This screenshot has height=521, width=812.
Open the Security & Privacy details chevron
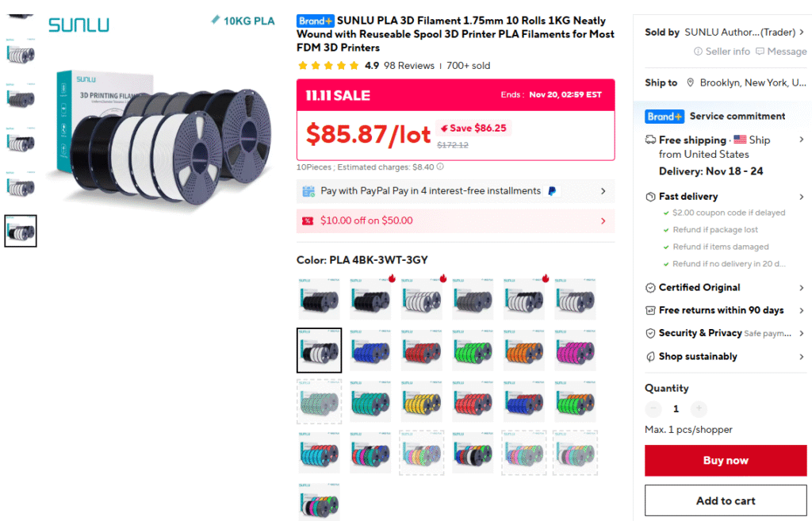[801, 334]
